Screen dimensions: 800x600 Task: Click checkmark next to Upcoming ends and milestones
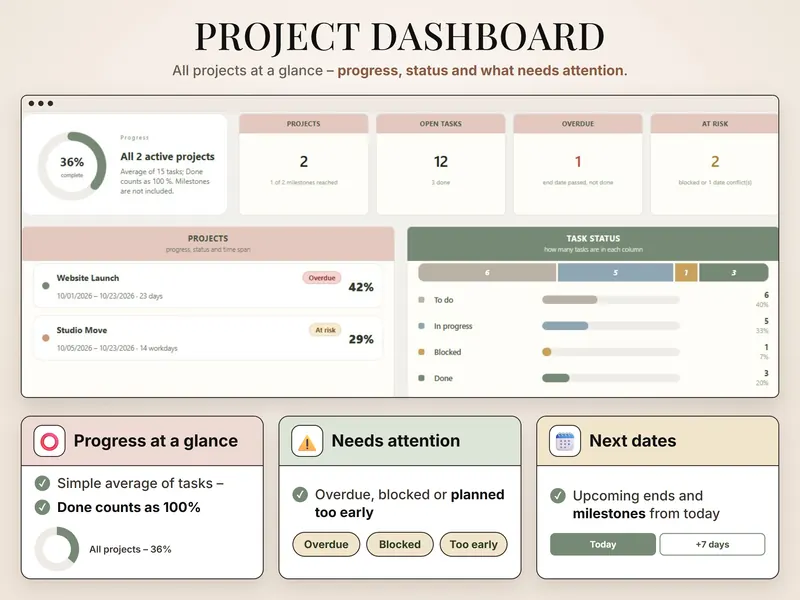558,495
